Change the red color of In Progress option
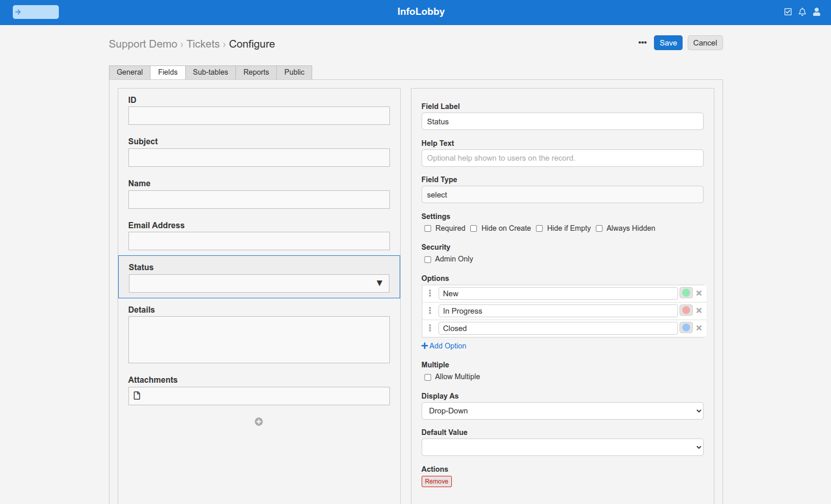The width and height of the screenshot is (831, 504). pos(686,310)
